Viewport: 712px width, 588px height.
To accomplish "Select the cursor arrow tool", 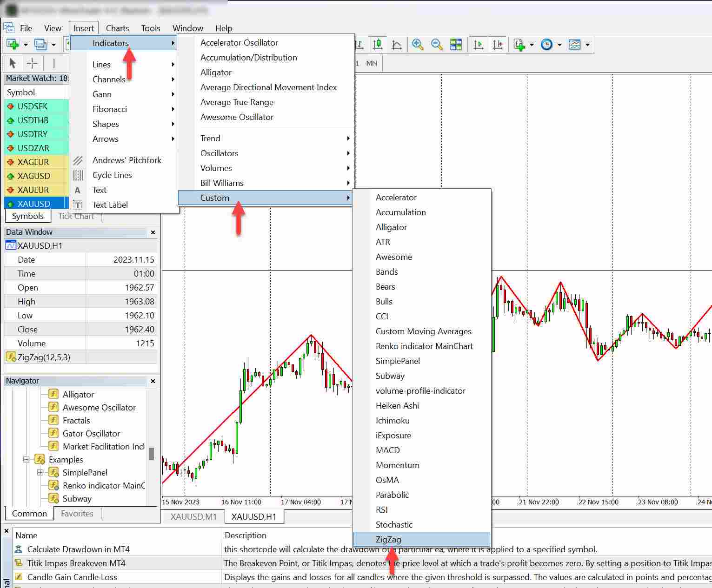I will click(13, 63).
